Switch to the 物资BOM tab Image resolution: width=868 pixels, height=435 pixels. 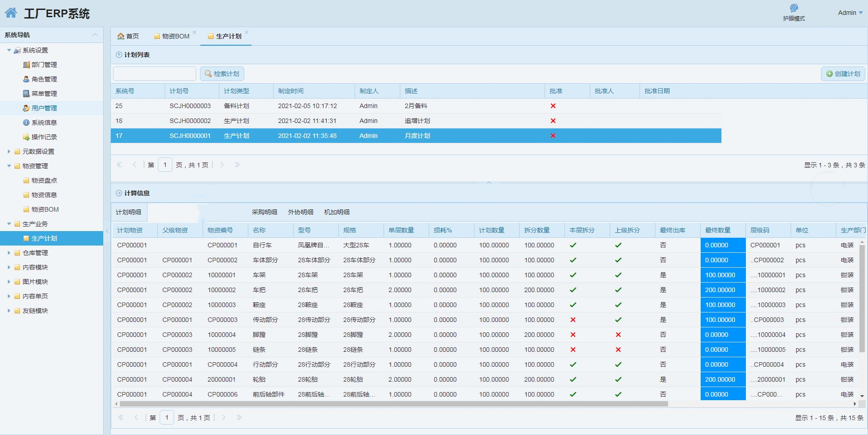[171, 36]
